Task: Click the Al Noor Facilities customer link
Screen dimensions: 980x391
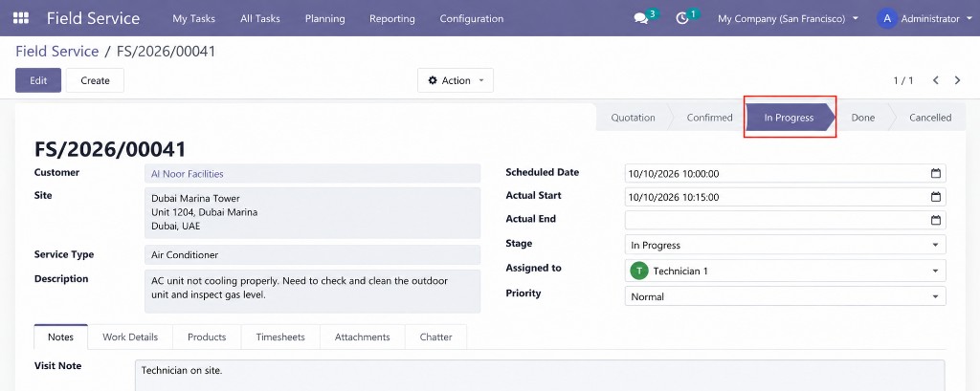Action: pyautogui.click(x=188, y=174)
